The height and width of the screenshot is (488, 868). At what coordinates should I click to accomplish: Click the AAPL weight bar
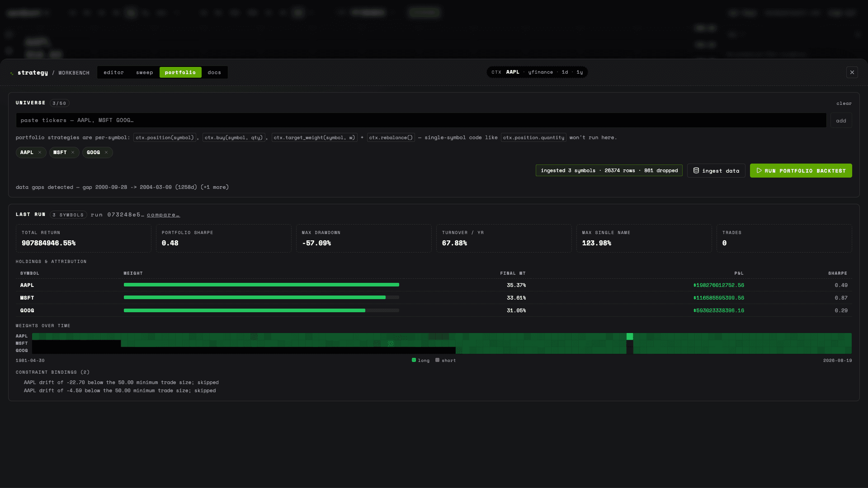point(261,285)
